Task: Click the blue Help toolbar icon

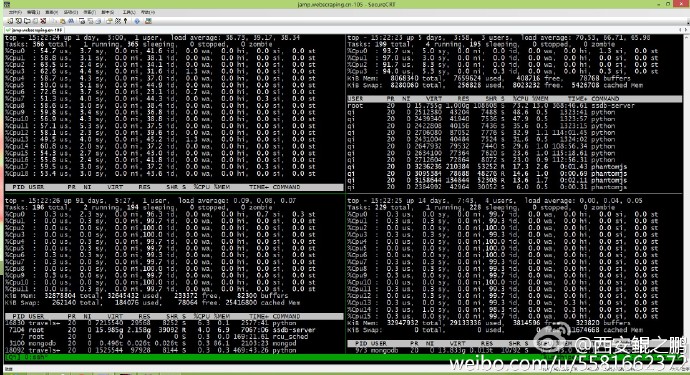Action: point(137,21)
